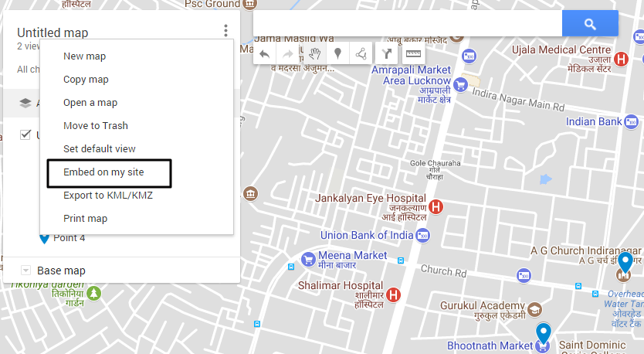Click the map search input field
644x354 pixels.
[408, 24]
